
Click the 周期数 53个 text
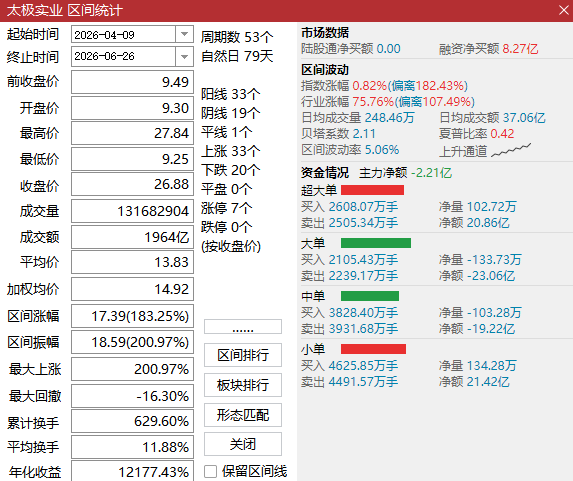[237, 37]
